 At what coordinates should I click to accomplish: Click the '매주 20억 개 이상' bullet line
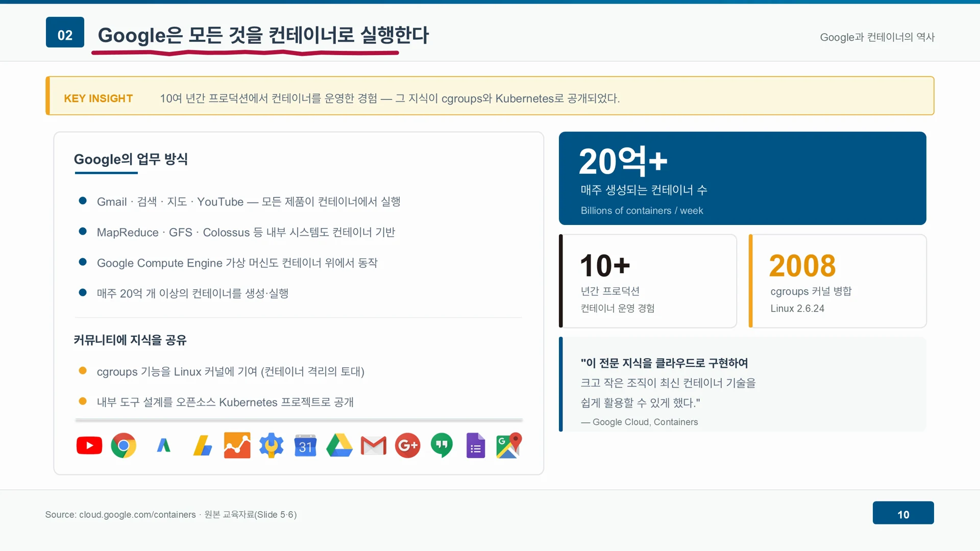click(192, 293)
